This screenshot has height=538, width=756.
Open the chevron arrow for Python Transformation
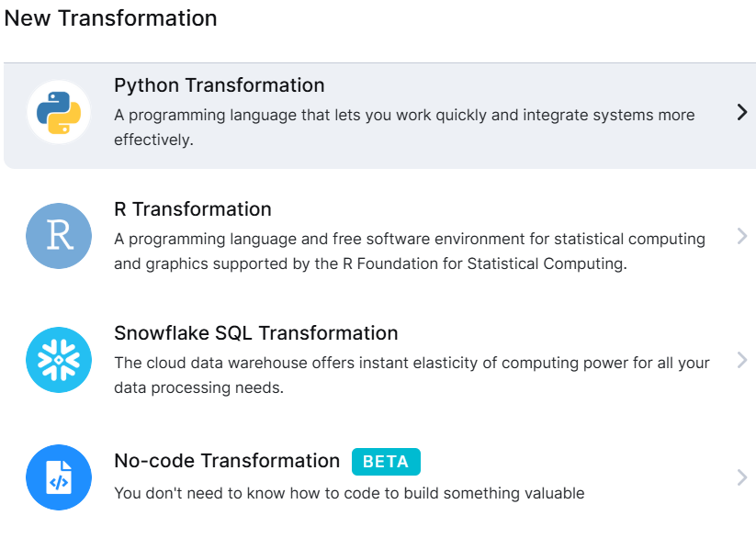pyautogui.click(x=742, y=112)
